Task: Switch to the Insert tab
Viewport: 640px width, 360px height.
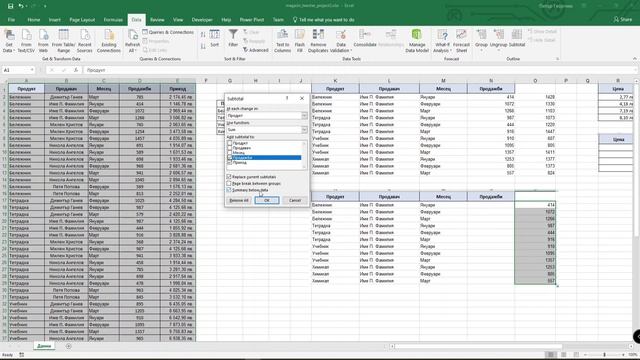Action: [54, 20]
